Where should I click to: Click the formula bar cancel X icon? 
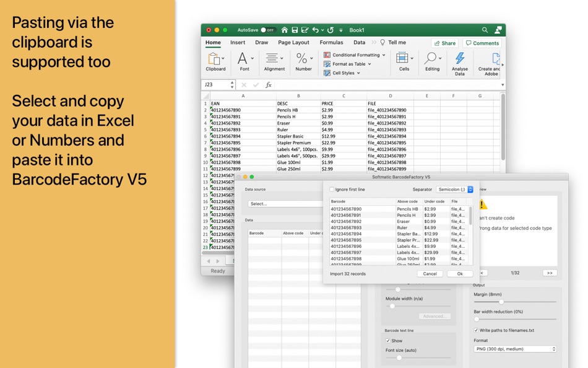[x=244, y=85]
